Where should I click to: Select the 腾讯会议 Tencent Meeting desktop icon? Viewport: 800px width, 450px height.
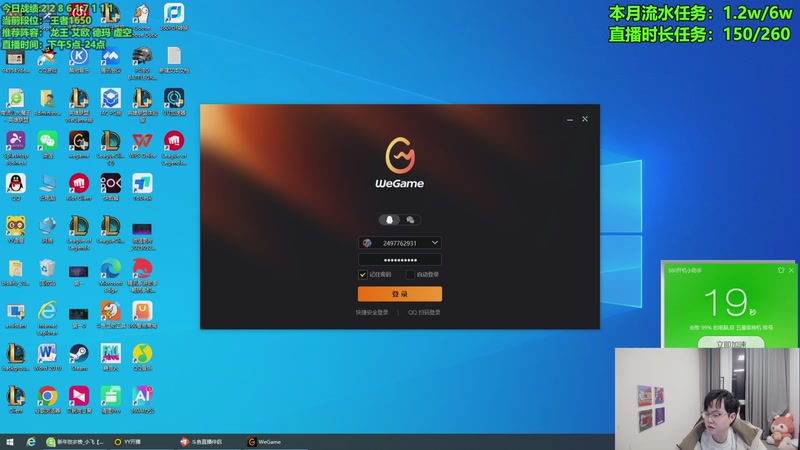coord(111,60)
